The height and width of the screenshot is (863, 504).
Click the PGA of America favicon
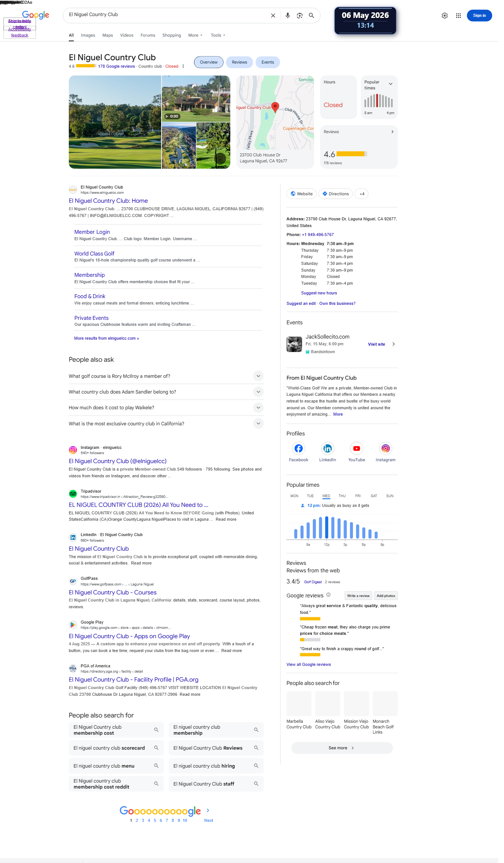(73, 668)
